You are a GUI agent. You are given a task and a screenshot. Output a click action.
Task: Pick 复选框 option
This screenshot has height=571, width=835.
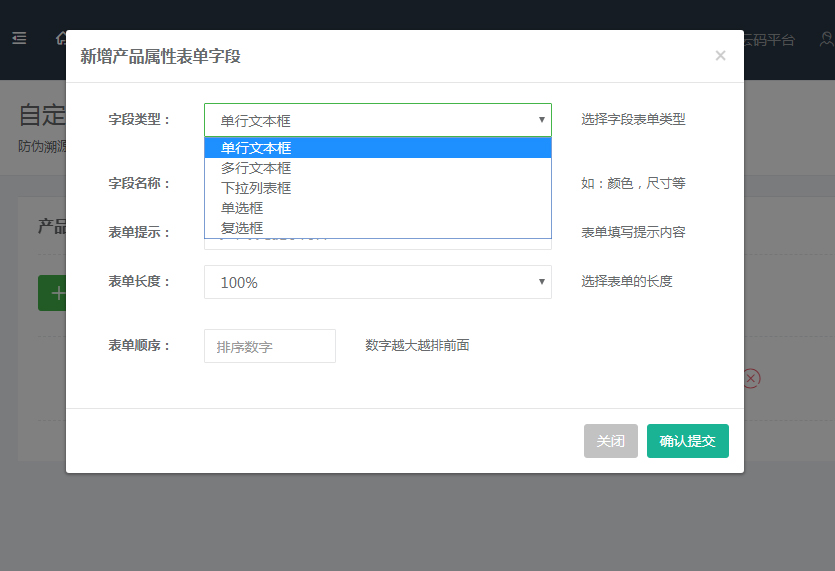point(378,228)
